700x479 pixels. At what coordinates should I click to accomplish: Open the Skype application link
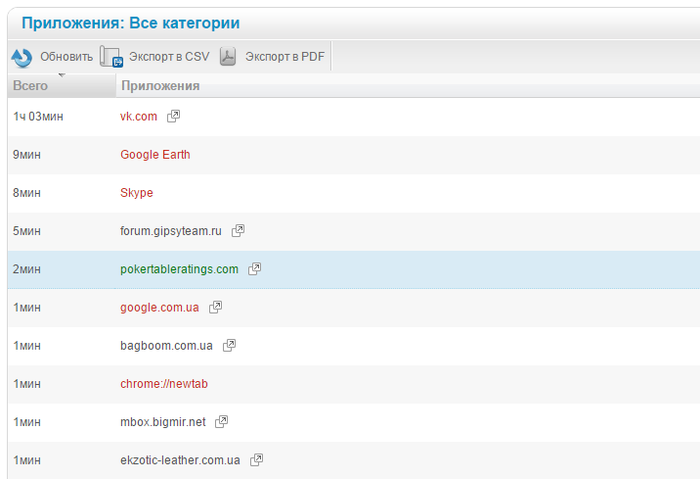point(137,193)
